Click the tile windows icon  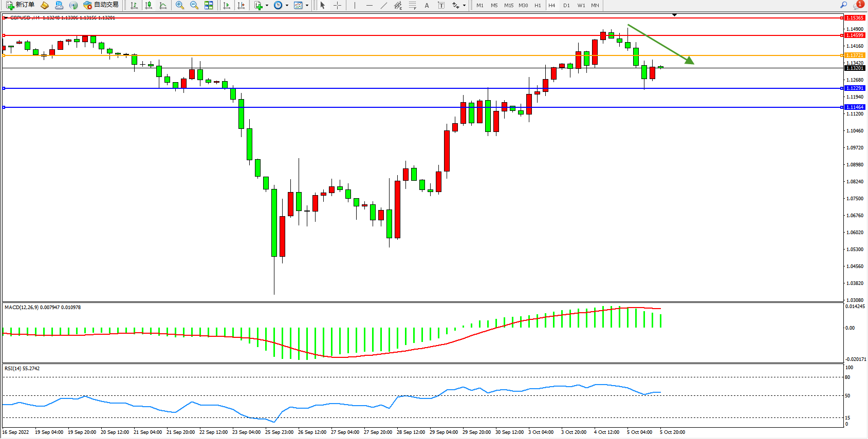(209, 5)
